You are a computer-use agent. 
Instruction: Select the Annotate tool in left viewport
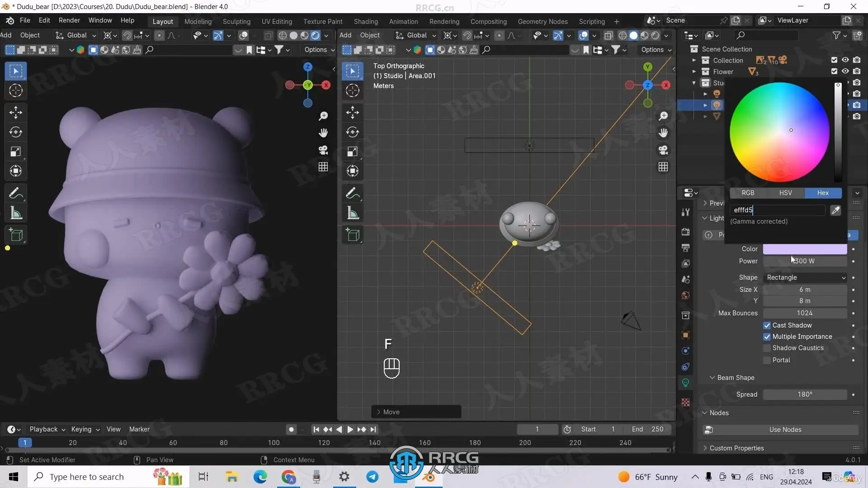(16, 193)
